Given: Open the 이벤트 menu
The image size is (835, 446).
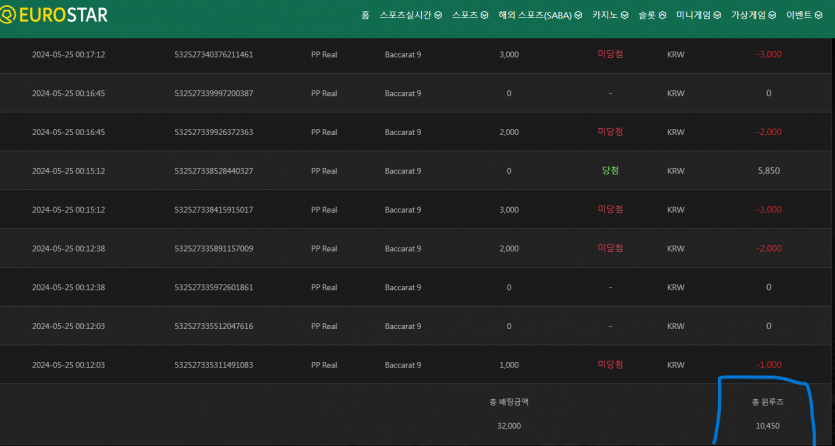Looking at the screenshot, I should point(804,15).
